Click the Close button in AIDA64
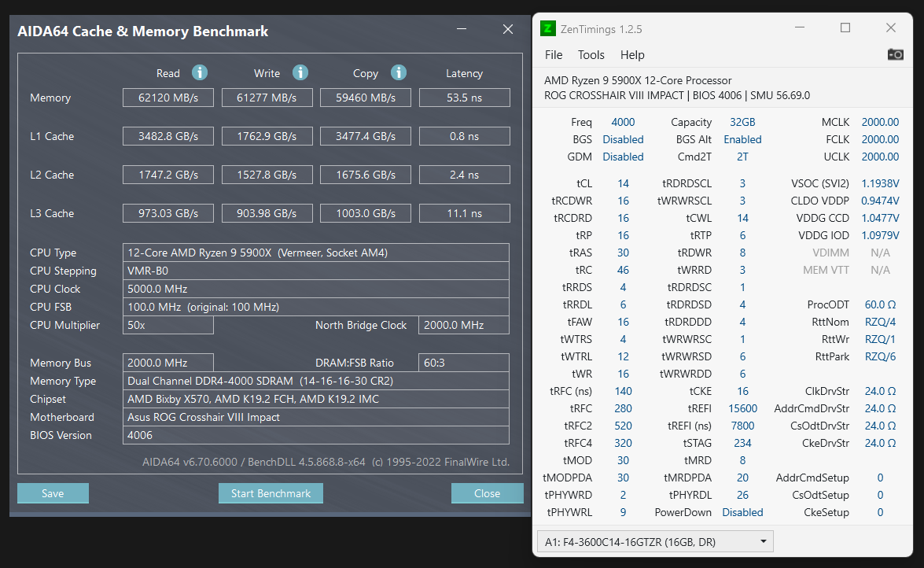This screenshot has height=568, width=924. point(487,493)
